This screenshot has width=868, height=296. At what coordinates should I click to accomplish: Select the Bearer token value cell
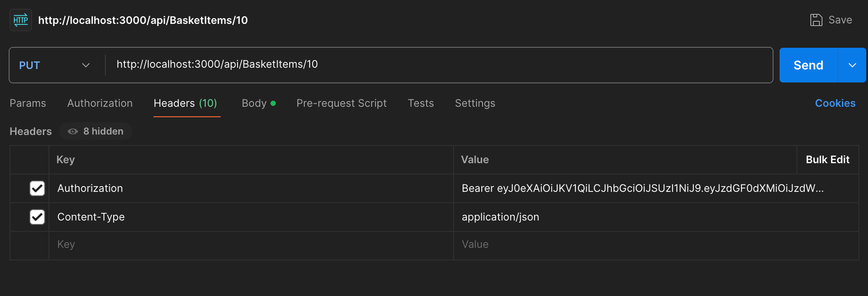[656, 188]
